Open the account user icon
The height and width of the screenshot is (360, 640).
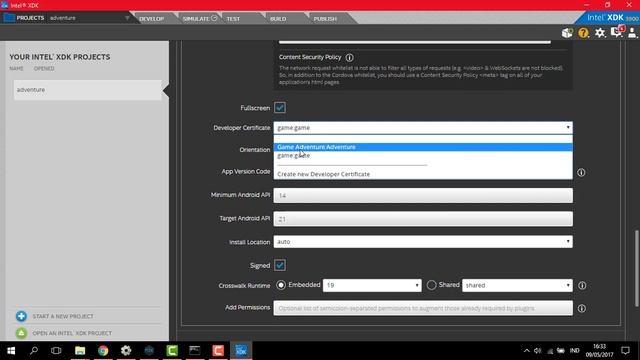632,33
